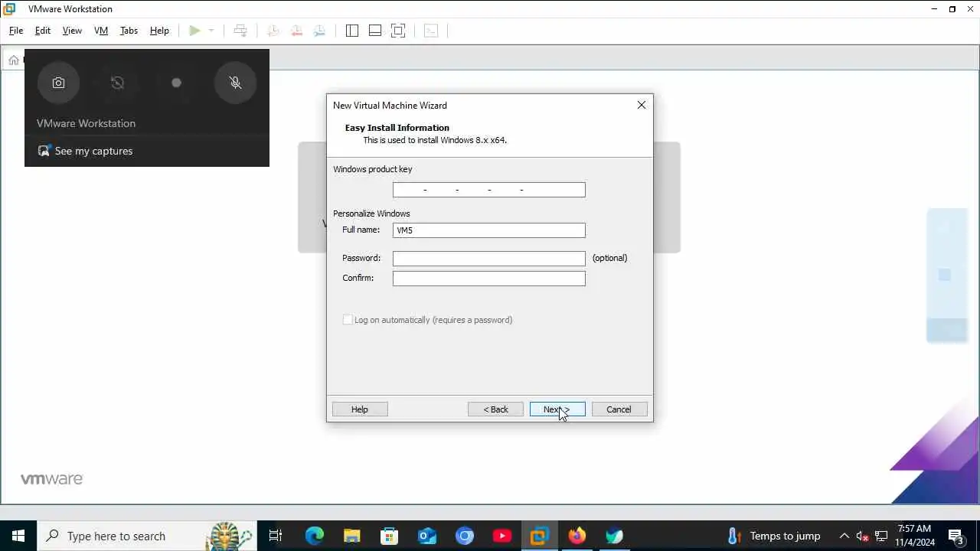Click Take a snapshot toolbar icon
This screenshot has width=980, height=551.
coord(273,31)
